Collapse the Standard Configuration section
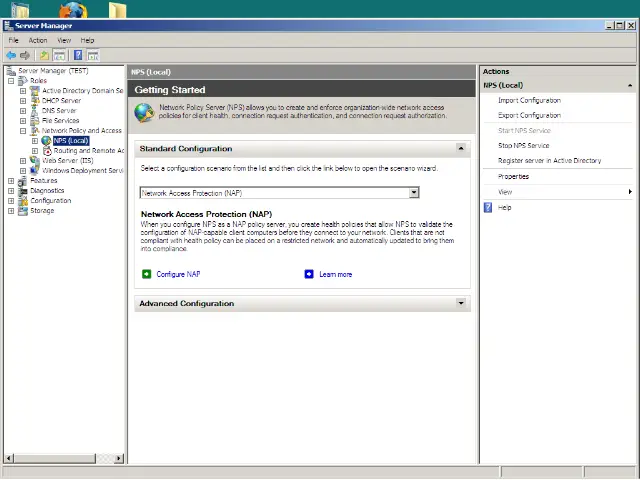 [x=461, y=148]
